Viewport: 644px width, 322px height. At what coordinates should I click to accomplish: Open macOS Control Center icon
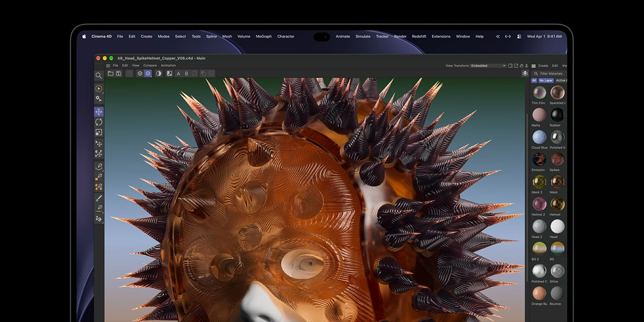point(519,36)
